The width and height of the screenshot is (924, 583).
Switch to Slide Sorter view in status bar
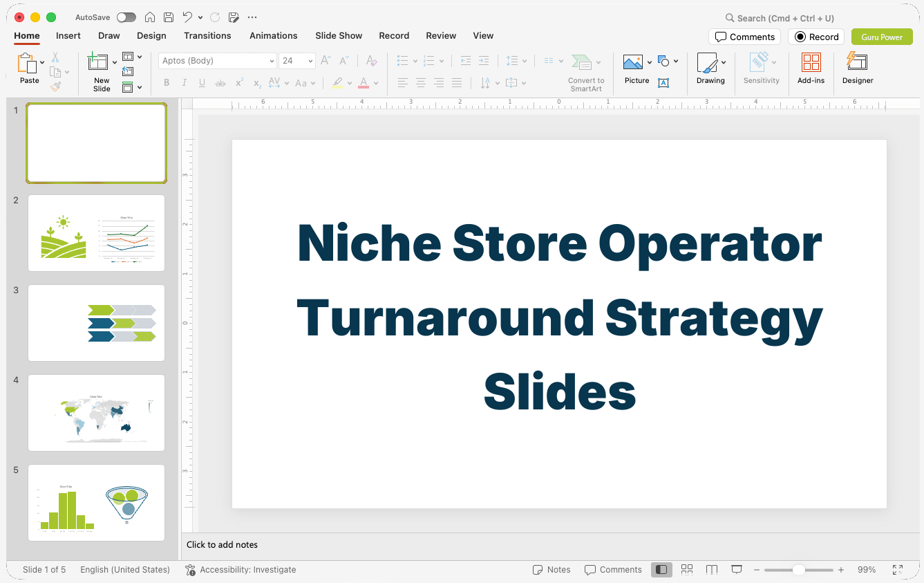(687, 569)
